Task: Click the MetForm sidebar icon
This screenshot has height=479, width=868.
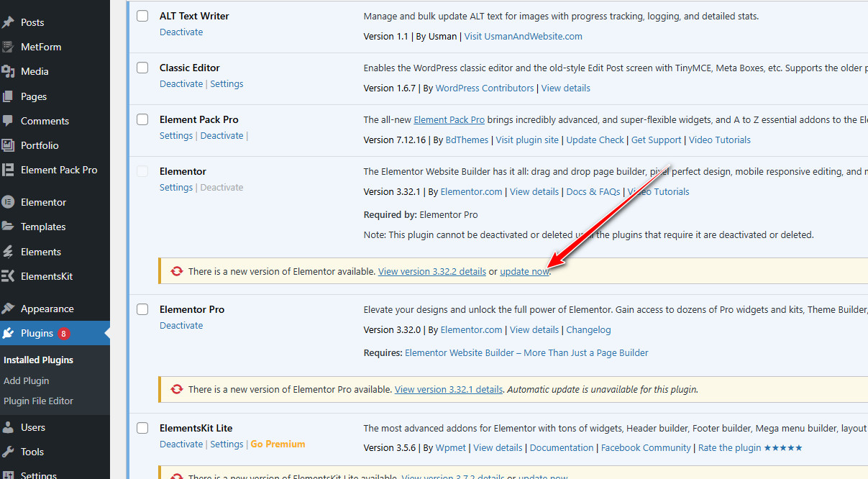Action: click(x=8, y=47)
